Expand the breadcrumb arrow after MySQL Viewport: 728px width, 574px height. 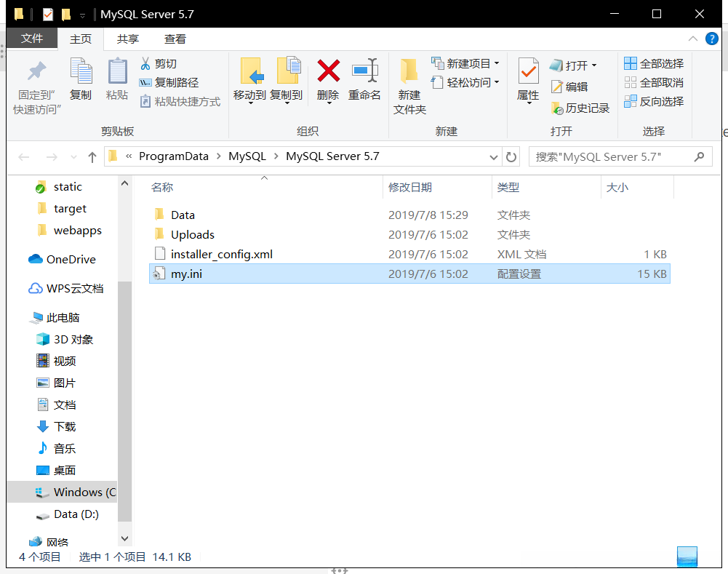click(276, 156)
